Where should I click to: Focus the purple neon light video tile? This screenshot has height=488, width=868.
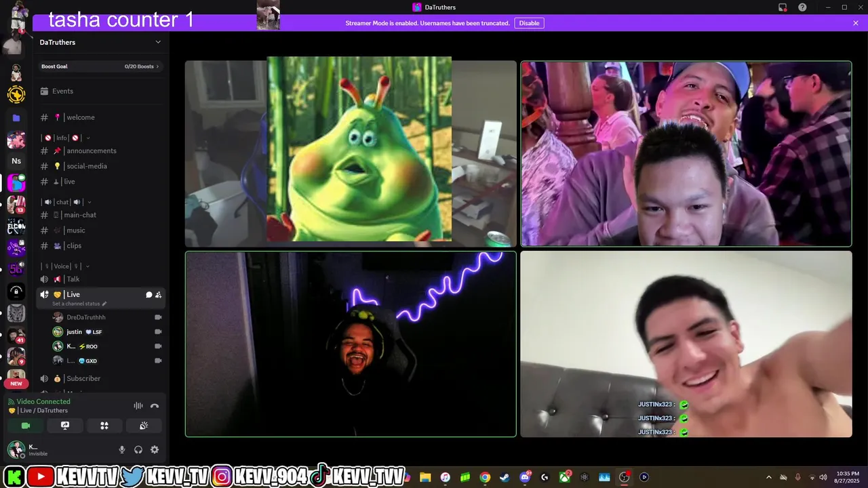click(351, 344)
